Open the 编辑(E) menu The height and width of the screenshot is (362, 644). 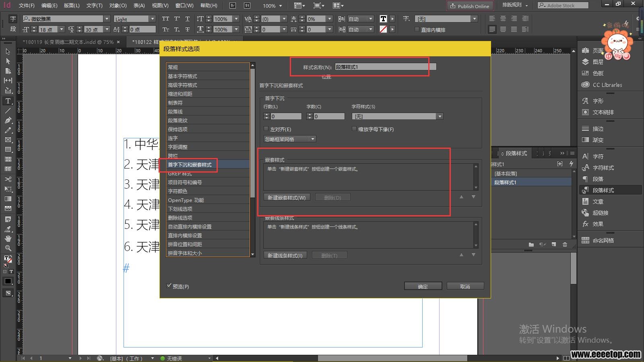point(49,6)
